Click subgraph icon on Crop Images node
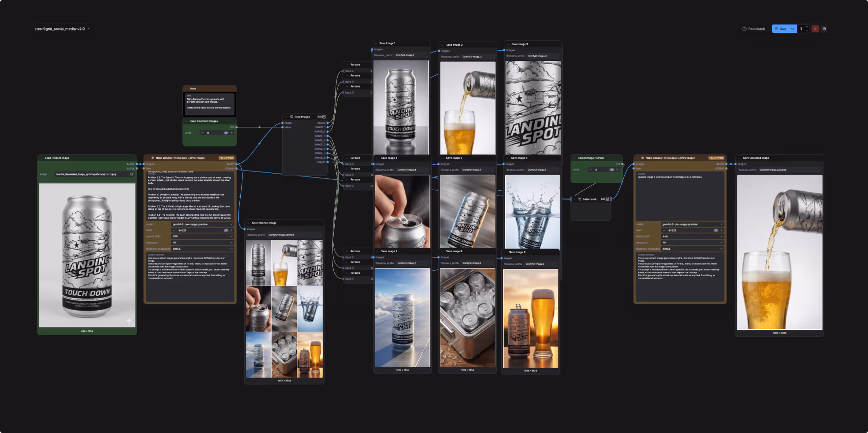 (291, 117)
